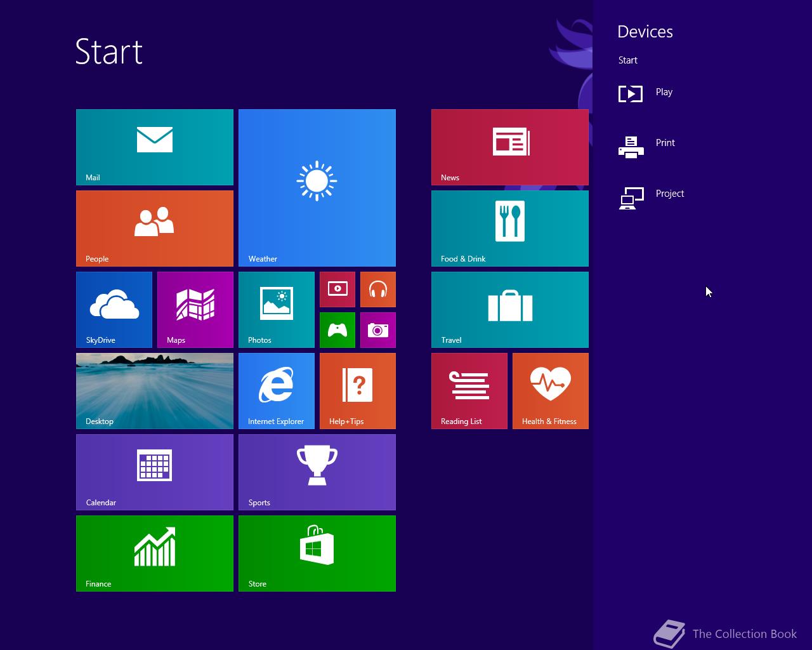Open the Mail tile
Image resolution: width=812 pixels, height=650 pixels.
point(155,147)
